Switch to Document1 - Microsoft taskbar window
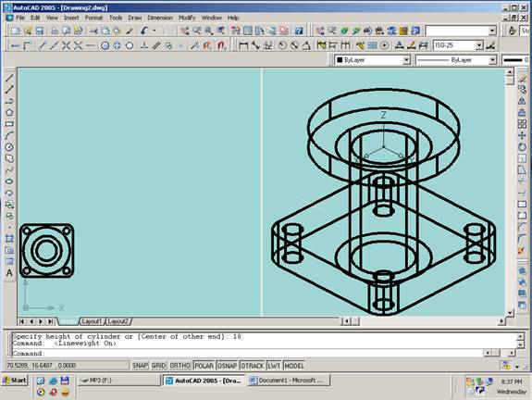This screenshot has width=532, height=400. click(289, 381)
